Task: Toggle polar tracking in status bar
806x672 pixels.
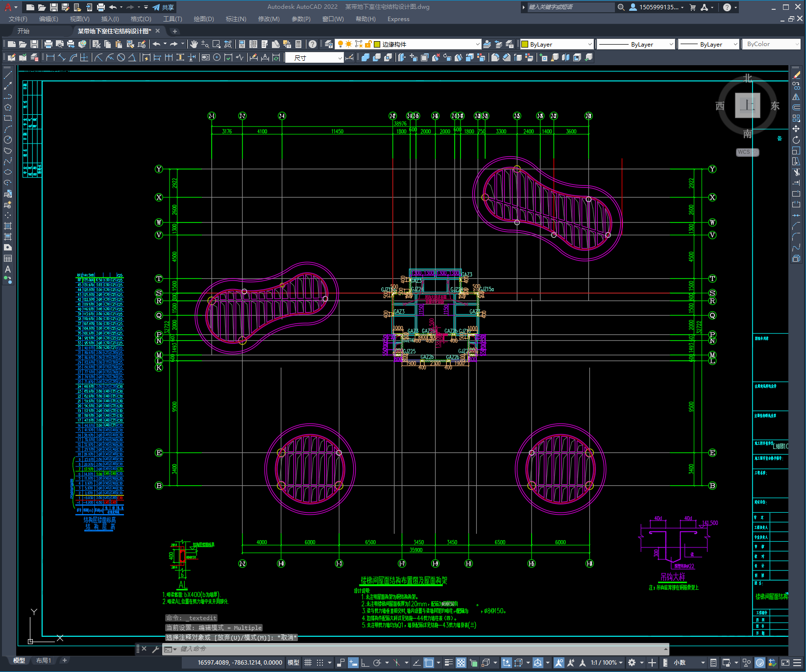Action: (377, 663)
